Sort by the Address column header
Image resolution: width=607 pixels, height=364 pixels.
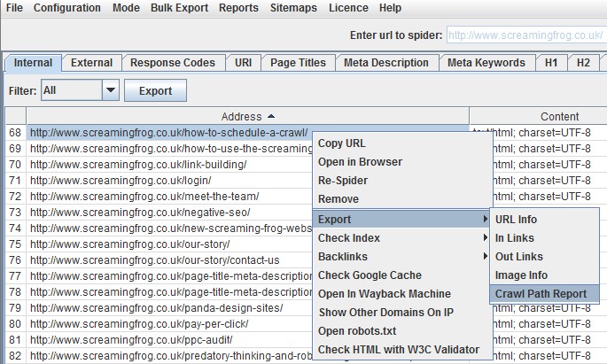pyautogui.click(x=246, y=116)
